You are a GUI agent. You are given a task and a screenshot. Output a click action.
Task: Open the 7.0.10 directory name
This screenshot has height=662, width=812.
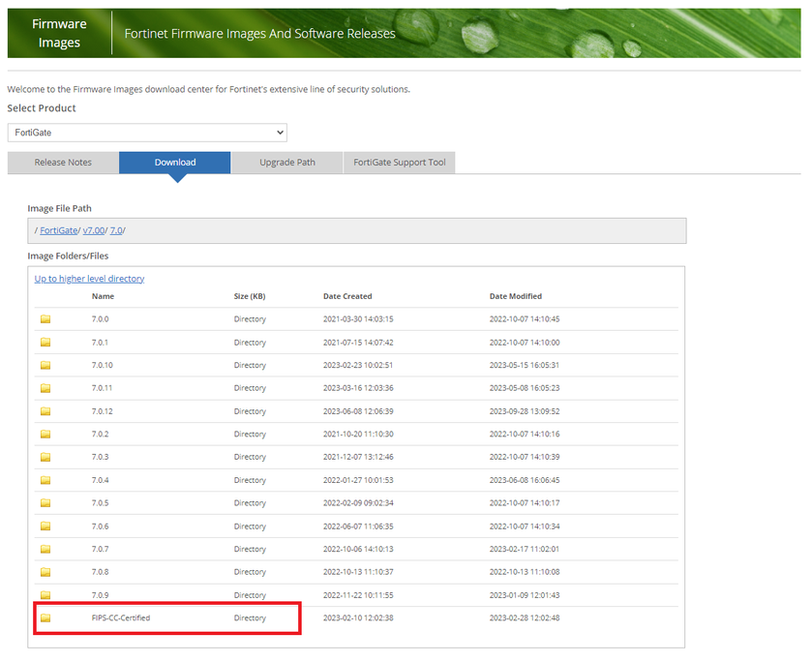pos(102,365)
